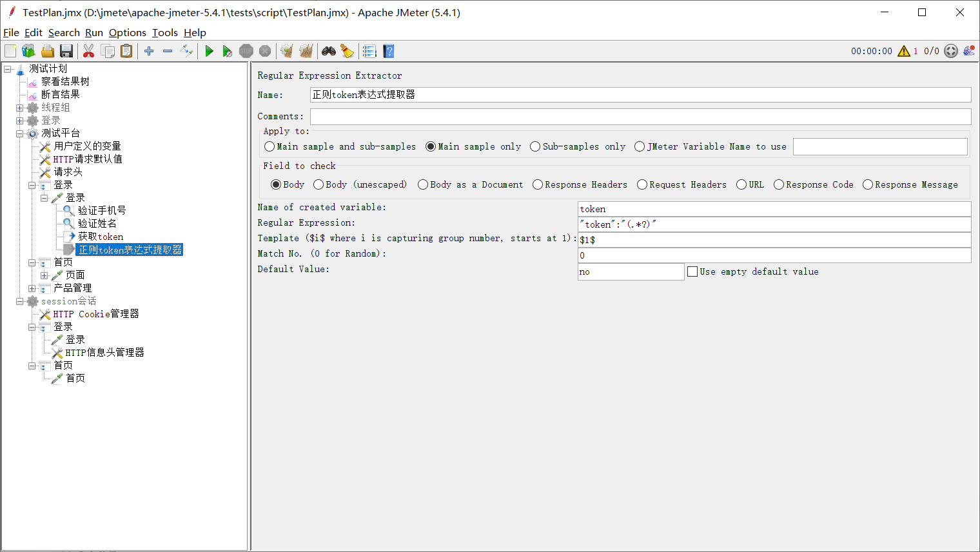This screenshot has width=980, height=552.
Task: Expand all tree nodes with plus icon
Action: coord(149,51)
